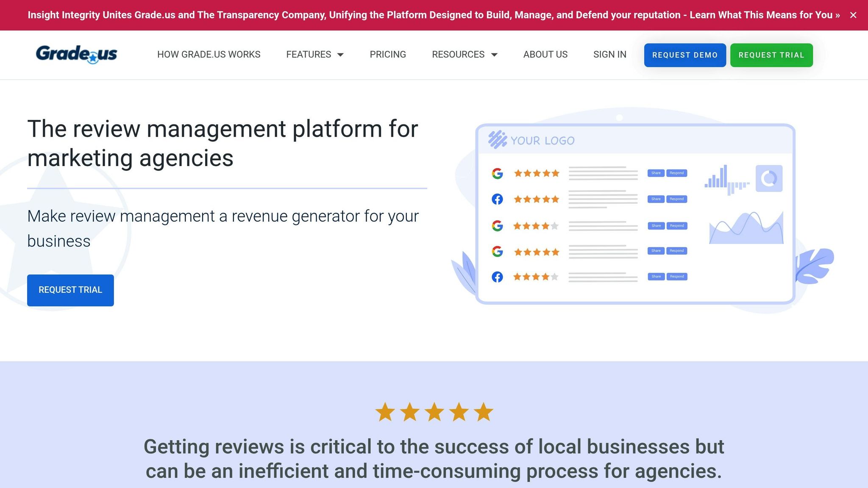
Task: Expand the Features dropdown menu
Action: tap(314, 55)
